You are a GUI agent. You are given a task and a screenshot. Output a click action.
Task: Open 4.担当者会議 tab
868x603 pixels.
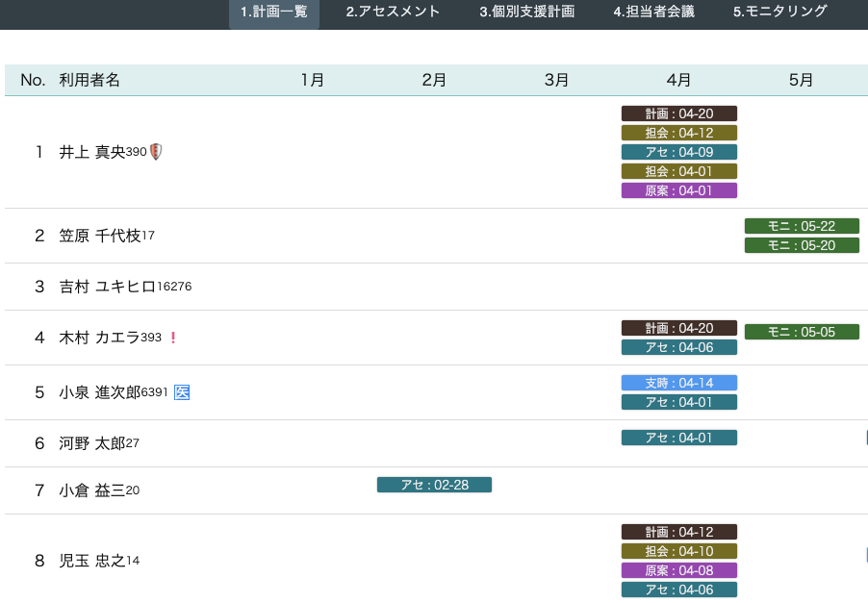tap(653, 13)
